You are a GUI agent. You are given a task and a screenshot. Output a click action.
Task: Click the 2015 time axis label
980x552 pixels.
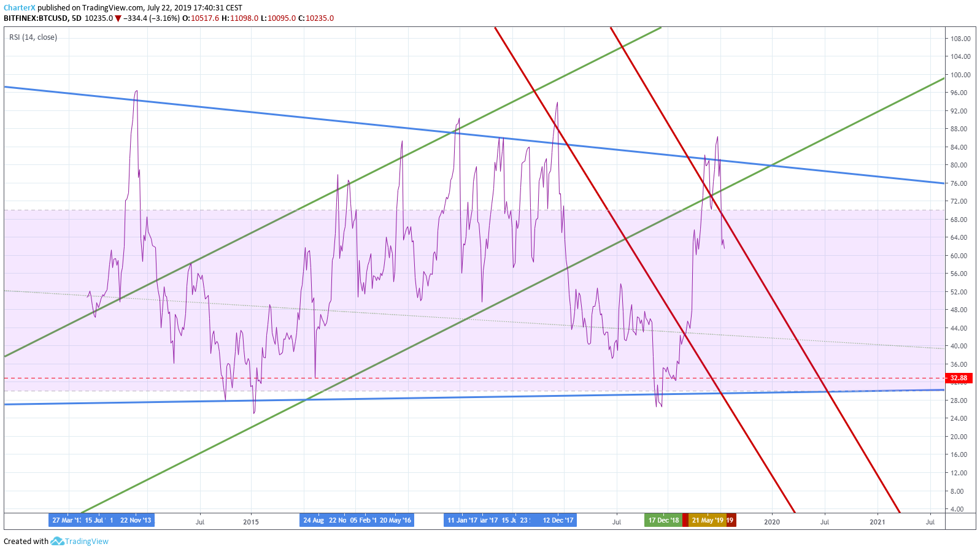(251, 522)
